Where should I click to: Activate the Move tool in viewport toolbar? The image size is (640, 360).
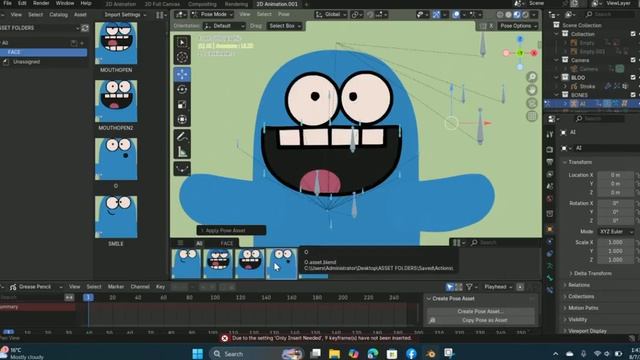(182, 74)
